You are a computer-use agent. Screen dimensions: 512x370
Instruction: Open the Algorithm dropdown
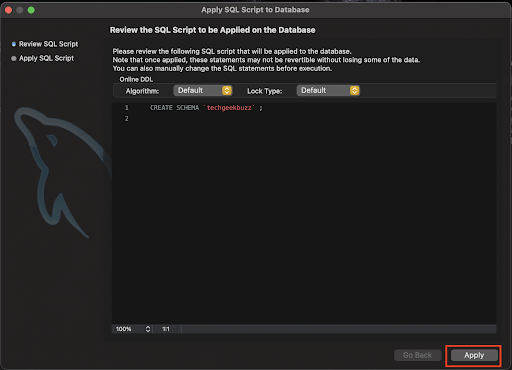203,91
